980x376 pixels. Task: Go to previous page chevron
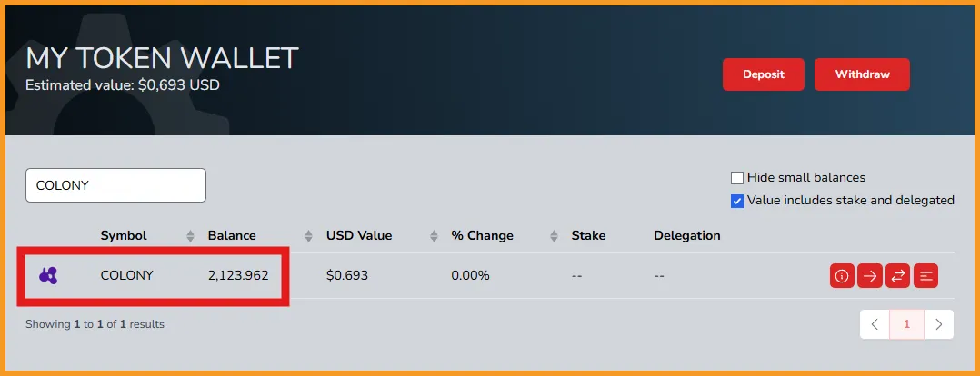(875, 324)
